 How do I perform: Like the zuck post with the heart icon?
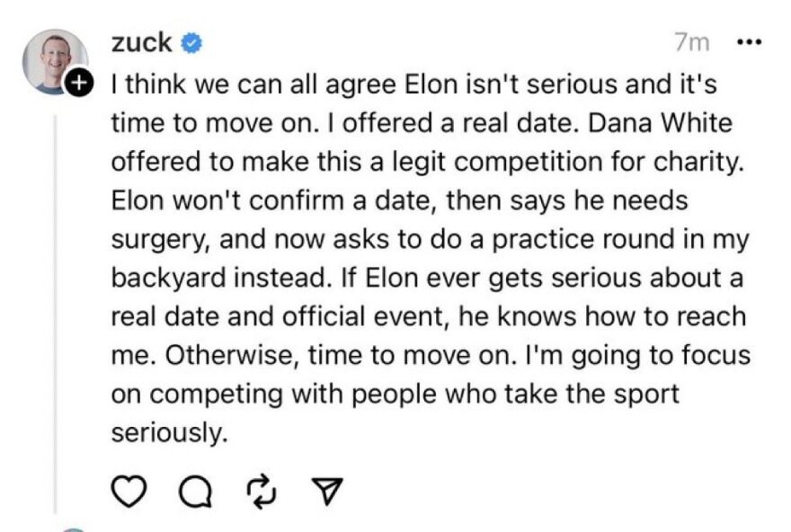point(130,491)
